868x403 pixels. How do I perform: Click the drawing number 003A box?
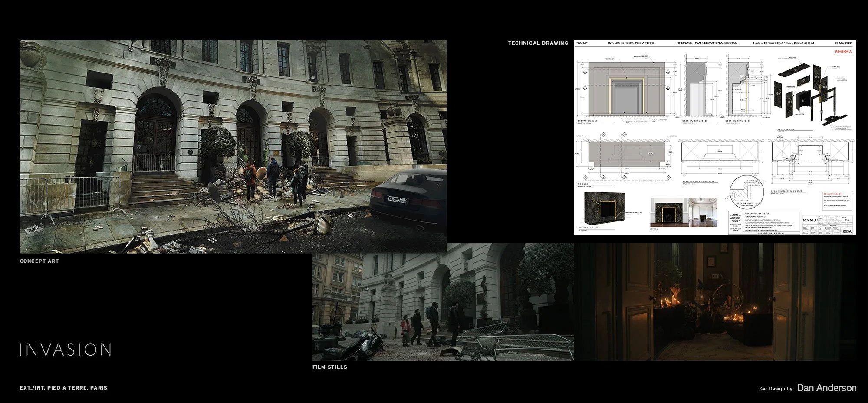[847, 232]
